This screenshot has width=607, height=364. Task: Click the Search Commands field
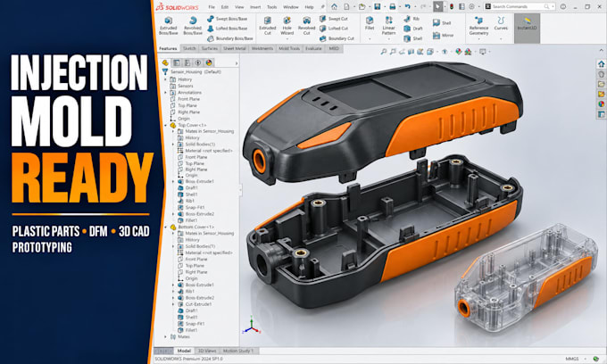click(520, 6)
